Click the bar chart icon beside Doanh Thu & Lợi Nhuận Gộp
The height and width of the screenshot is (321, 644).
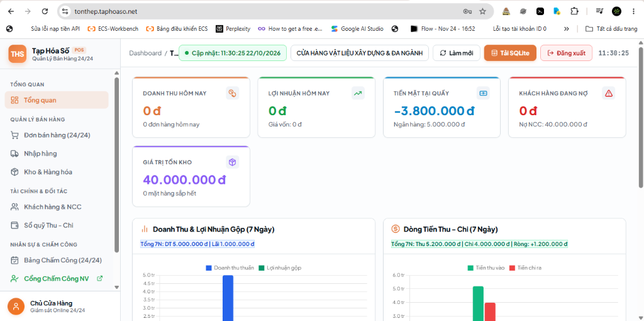point(145,229)
